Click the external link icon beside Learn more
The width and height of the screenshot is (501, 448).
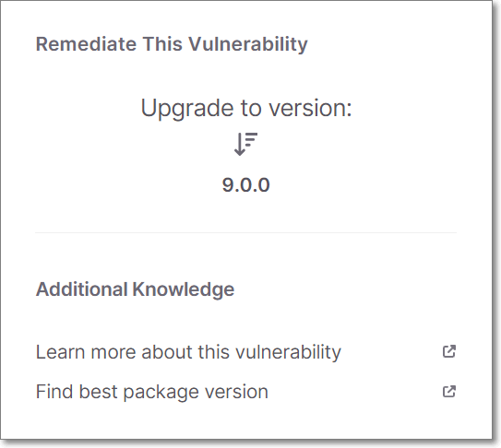point(449,351)
